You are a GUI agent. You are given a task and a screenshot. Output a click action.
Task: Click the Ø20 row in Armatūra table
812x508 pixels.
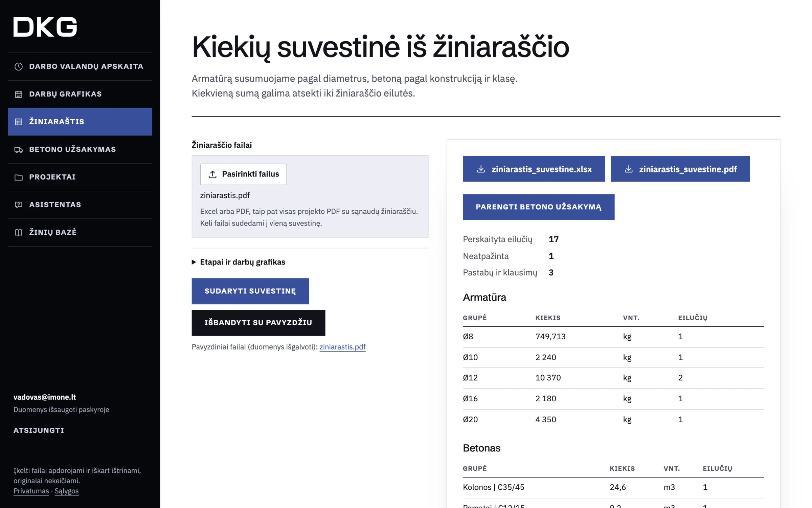tap(613, 420)
